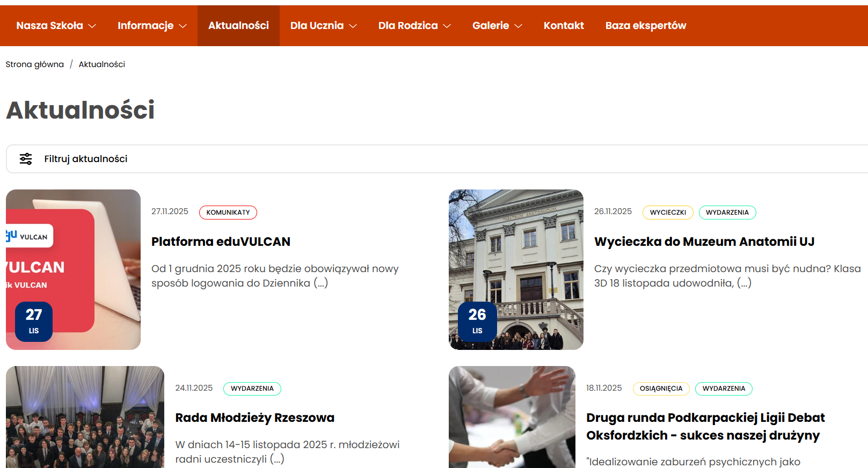This screenshot has height=468, width=868.
Task: Select the KOMUNIKATY category tag
Action: (228, 213)
